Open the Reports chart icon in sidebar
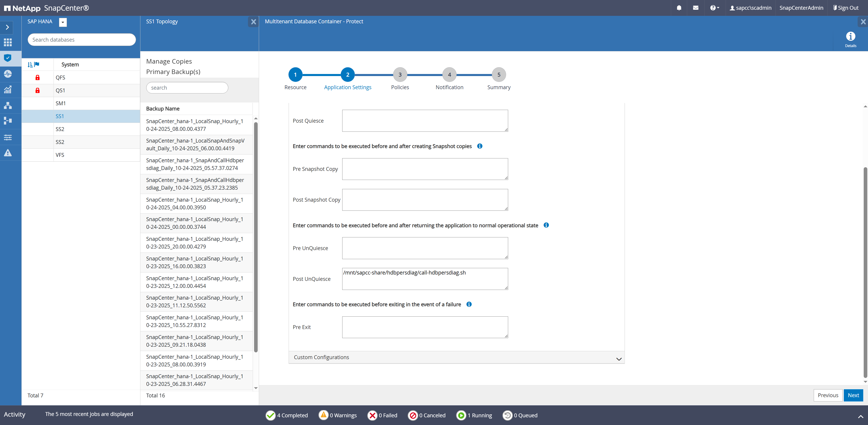The height and width of the screenshot is (425, 868). point(8,89)
